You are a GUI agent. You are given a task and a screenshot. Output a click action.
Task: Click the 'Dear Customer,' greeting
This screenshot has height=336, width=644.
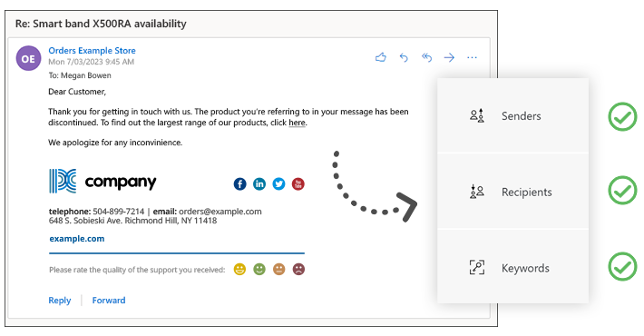(77, 92)
